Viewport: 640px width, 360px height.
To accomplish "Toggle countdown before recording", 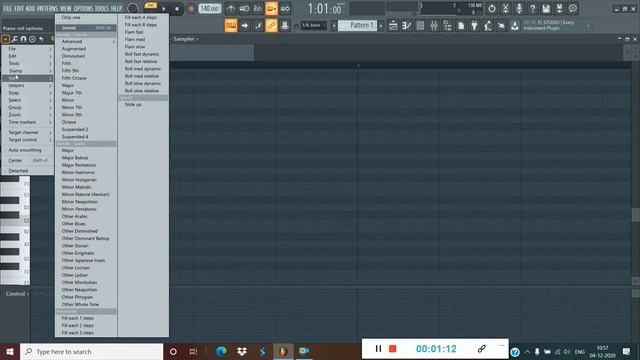I will click(258, 9).
